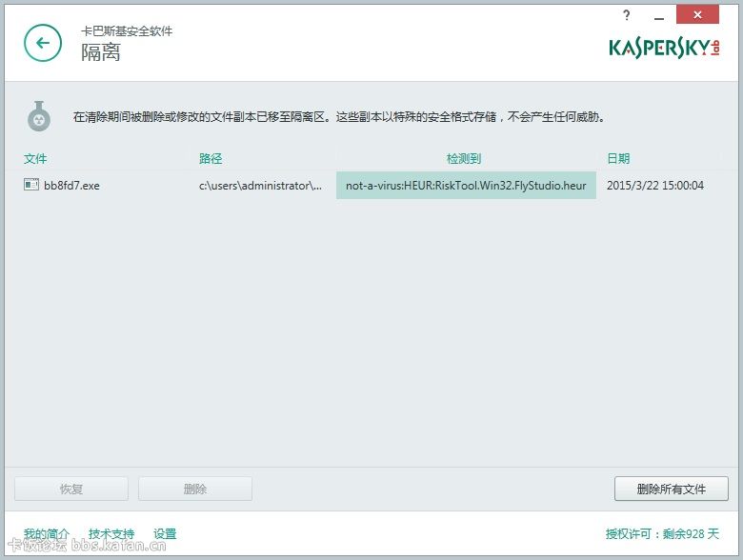Click the quarantine flask icon

38,117
